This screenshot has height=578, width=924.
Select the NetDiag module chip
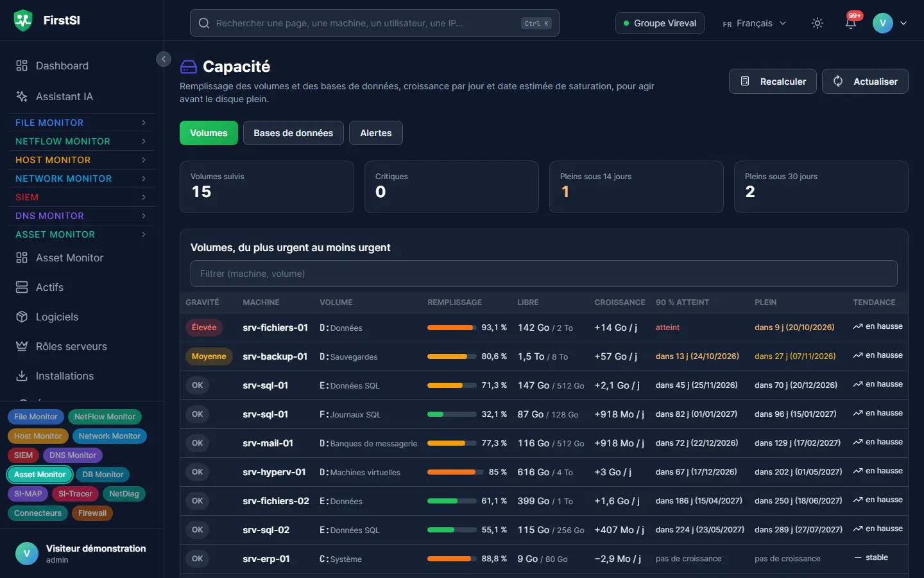(x=124, y=494)
